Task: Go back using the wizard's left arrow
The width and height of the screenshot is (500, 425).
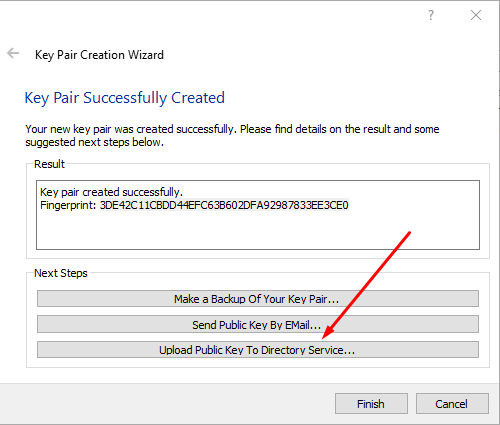Action: point(13,53)
